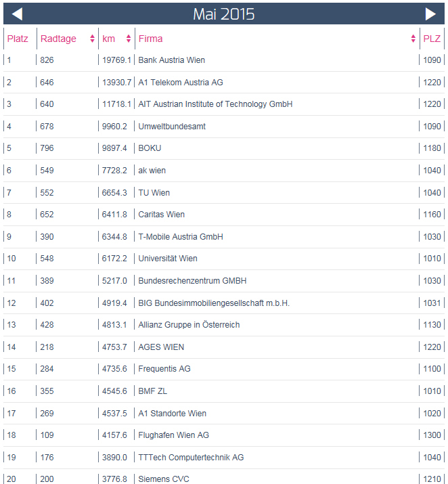The height and width of the screenshot is (484, 448).
Task: Sort by Firma using the sort arrows
Action: point(413,39)
